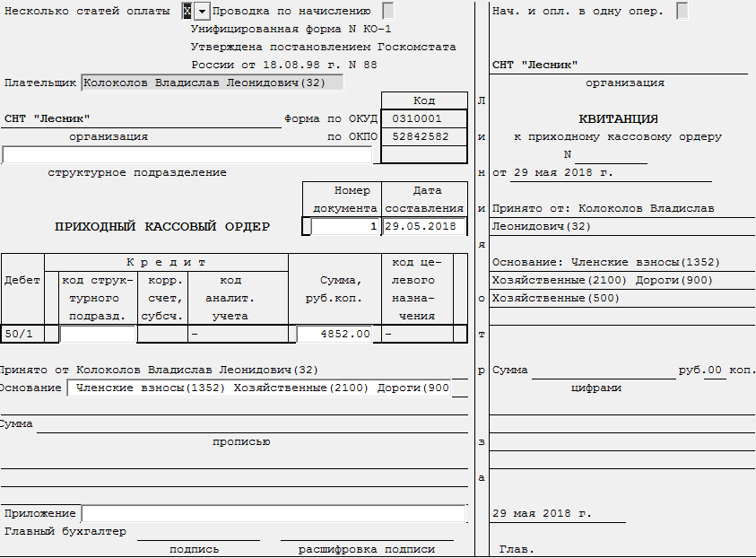
Task: Click the 'корр. счет, субсч.' cell
Action: [x=162, y=334]
